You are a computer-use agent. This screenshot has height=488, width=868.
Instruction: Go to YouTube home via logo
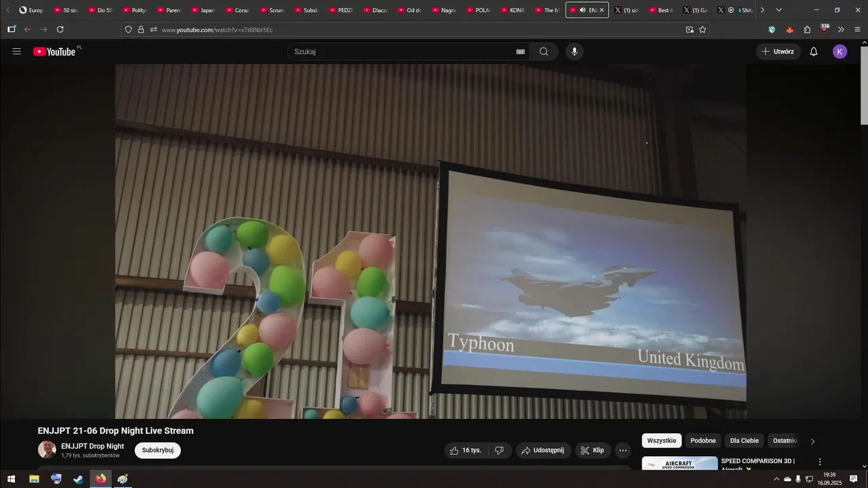(x=54, y=52)
